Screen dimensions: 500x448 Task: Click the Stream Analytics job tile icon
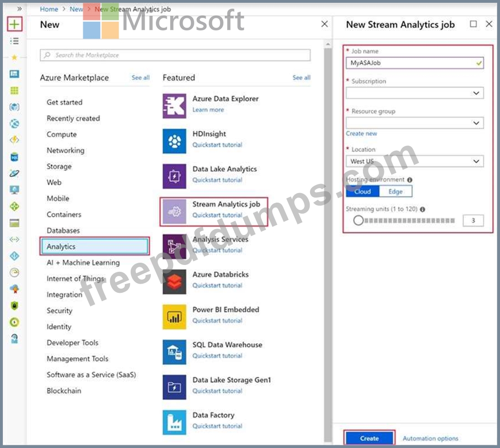[174, 211]
